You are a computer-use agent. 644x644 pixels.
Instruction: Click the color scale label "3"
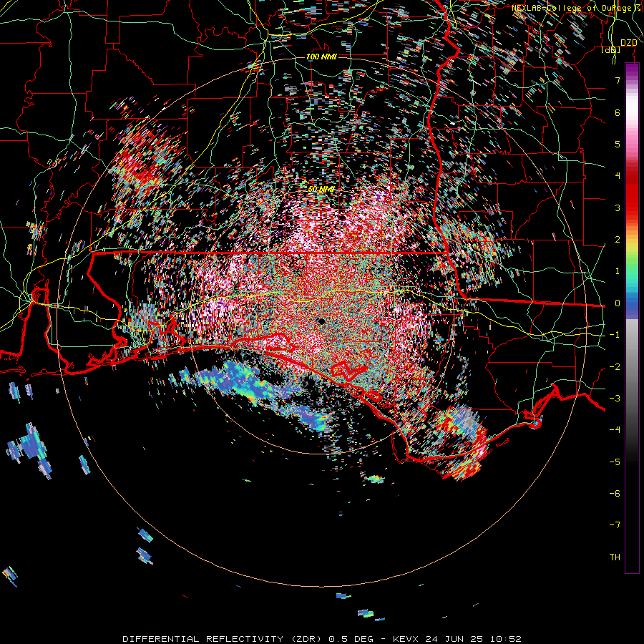pos(618,208)
